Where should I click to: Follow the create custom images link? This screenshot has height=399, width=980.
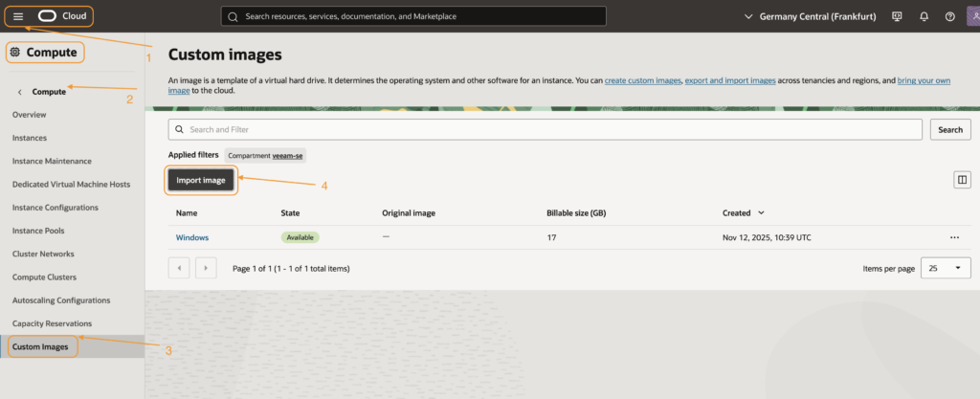[642, 81]
